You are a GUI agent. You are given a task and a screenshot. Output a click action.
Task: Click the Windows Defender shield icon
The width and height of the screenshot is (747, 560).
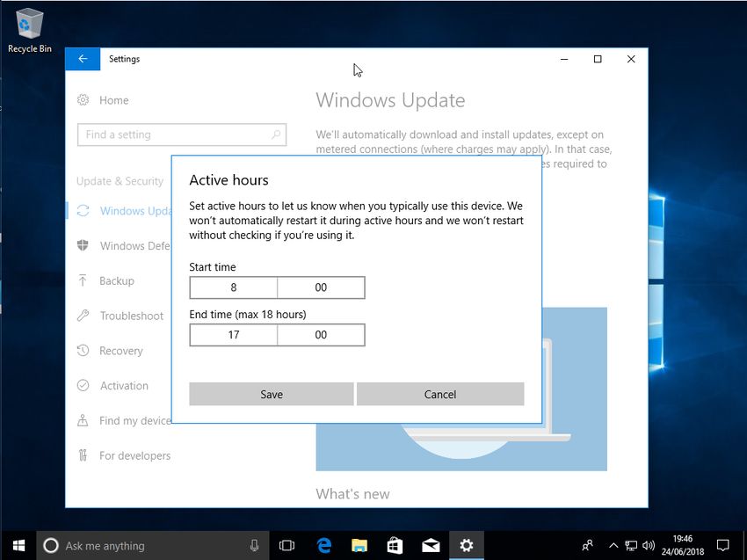[83, 245]
